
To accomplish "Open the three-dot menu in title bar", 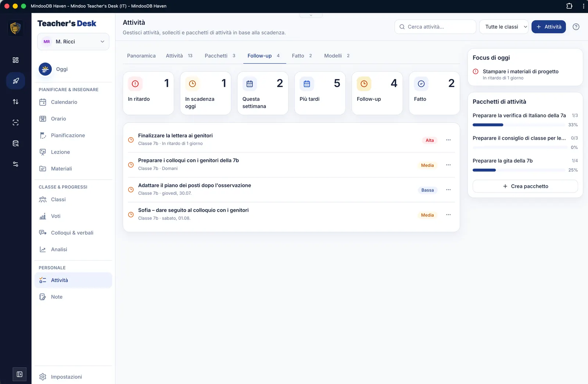I will pyautogui.click(x=583, y=6).
